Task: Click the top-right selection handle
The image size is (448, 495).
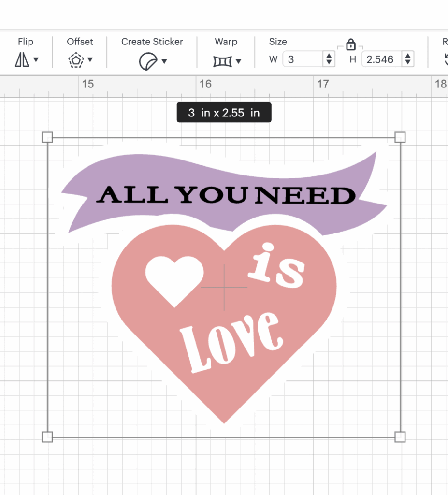Action: (x=400, y=138)
